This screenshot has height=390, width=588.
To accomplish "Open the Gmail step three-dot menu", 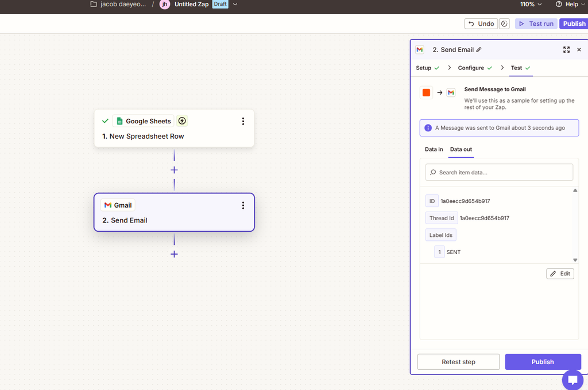I will (x=243, y=205).
